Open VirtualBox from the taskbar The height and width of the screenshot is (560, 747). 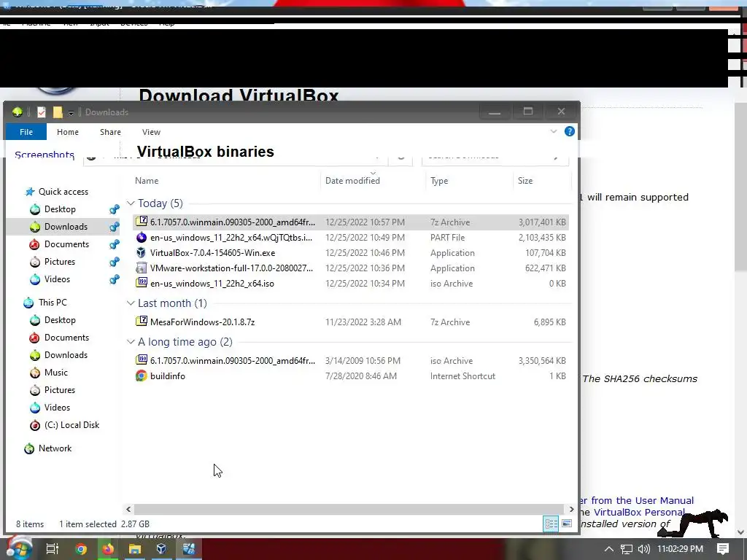[161, 549]
